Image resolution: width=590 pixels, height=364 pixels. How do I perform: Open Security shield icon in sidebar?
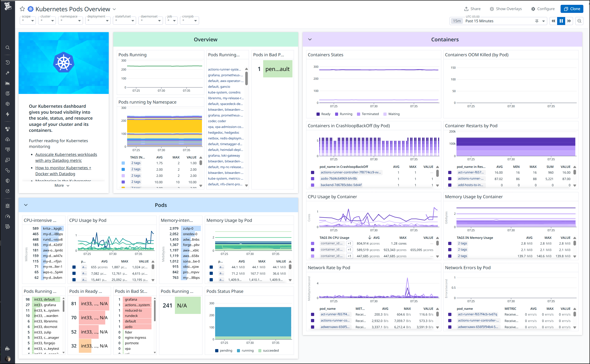coord(8,181)
